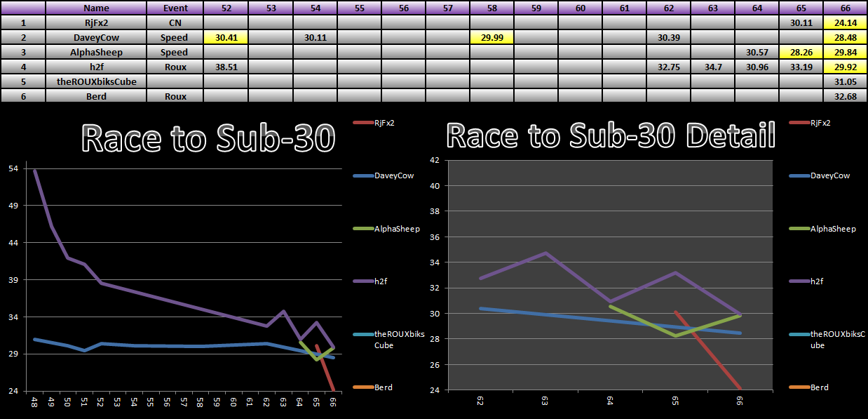Click the "Race to Sub-30" left chart title
Screen dimensions: 868x419
(208, 139)
